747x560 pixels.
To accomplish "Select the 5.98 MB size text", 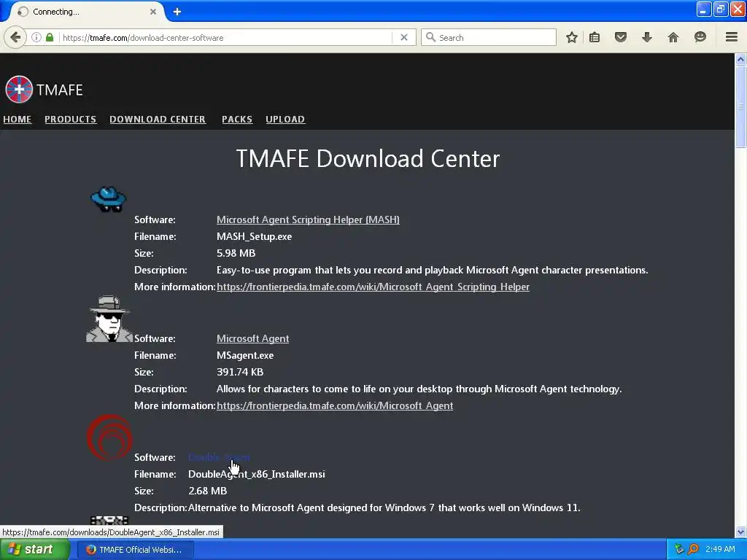I will point(236,253).
